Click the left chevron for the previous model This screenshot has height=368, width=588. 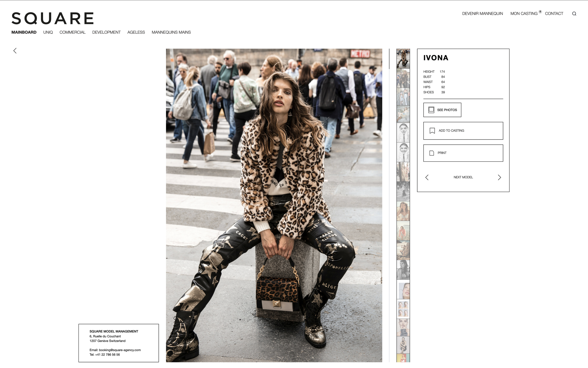(x=427, y=177)
